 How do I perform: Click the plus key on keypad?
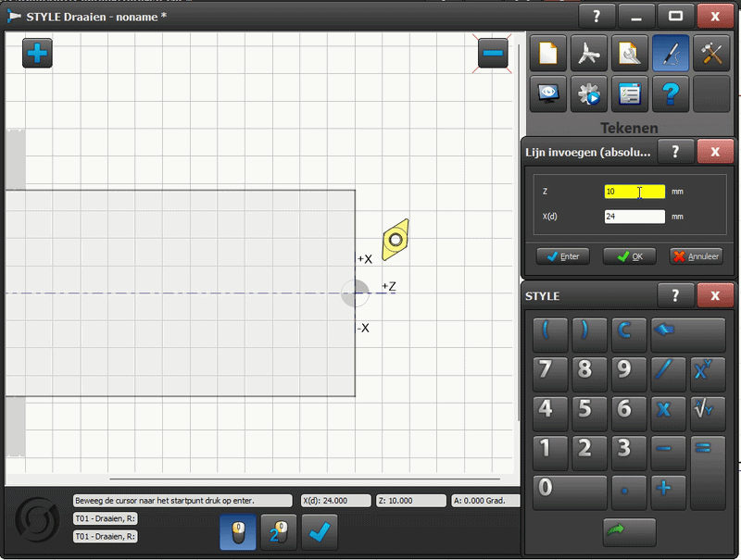[x=668, y=492]
